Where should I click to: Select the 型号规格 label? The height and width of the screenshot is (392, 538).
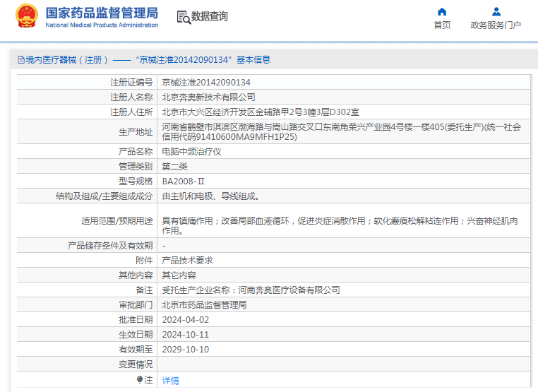click(x=136, y=182)
